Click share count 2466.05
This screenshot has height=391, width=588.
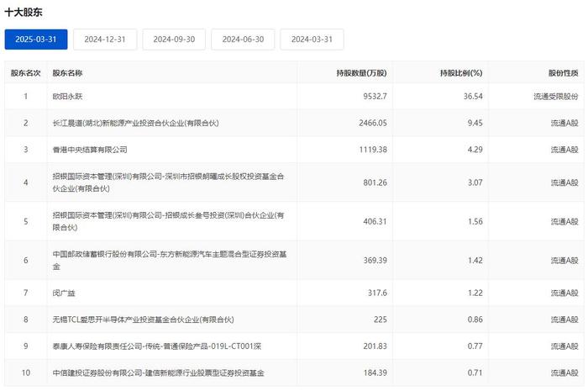pos(373,123)
